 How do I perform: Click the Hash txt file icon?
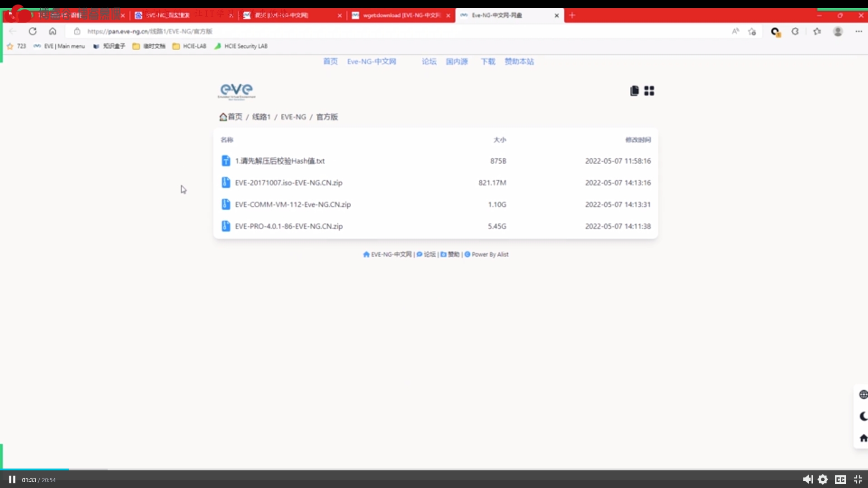tap(226, 161)
